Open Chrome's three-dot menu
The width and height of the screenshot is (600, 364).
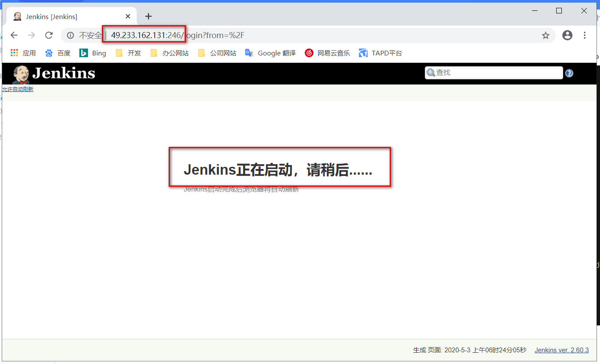(584, 35)
